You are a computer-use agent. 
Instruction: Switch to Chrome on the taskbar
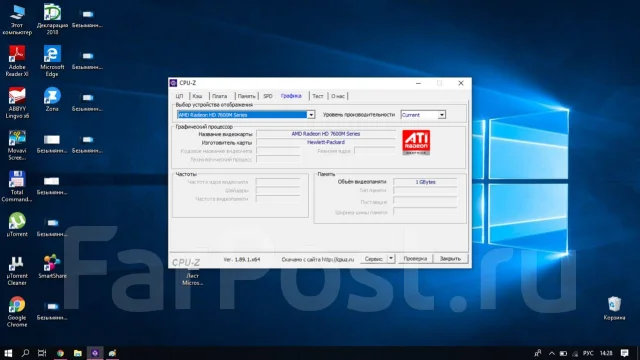[60, 353]
